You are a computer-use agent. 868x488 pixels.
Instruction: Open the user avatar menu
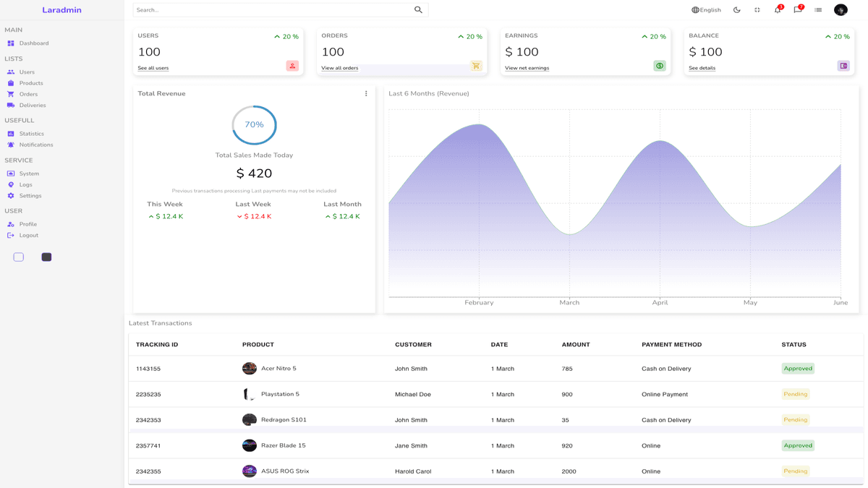841,10
